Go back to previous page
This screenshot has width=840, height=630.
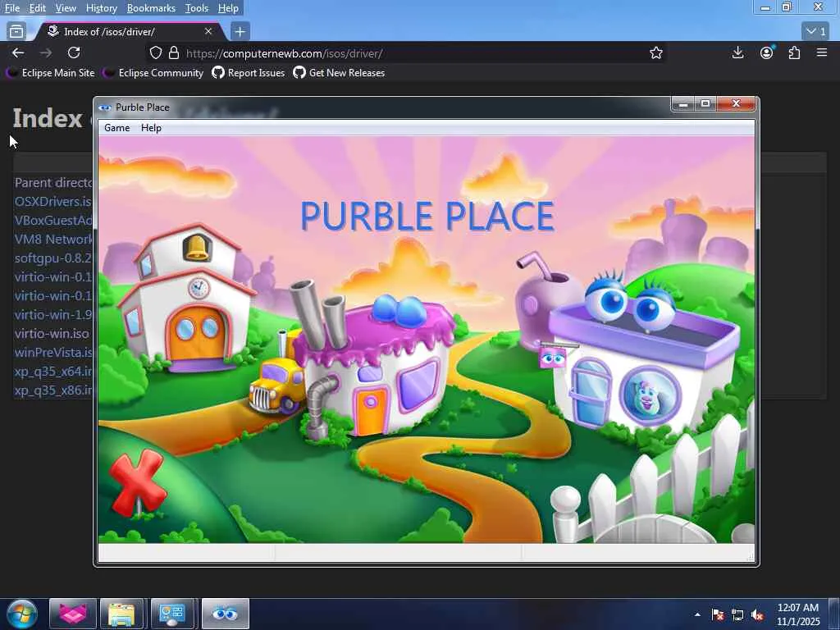coord(18,52)
